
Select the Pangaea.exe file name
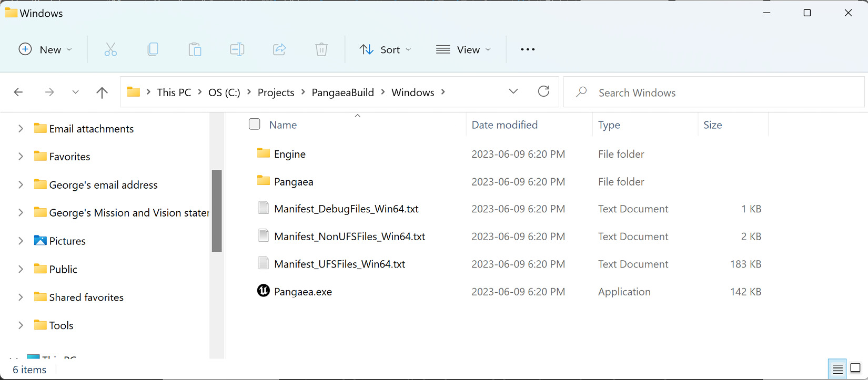tap(303, 292)
